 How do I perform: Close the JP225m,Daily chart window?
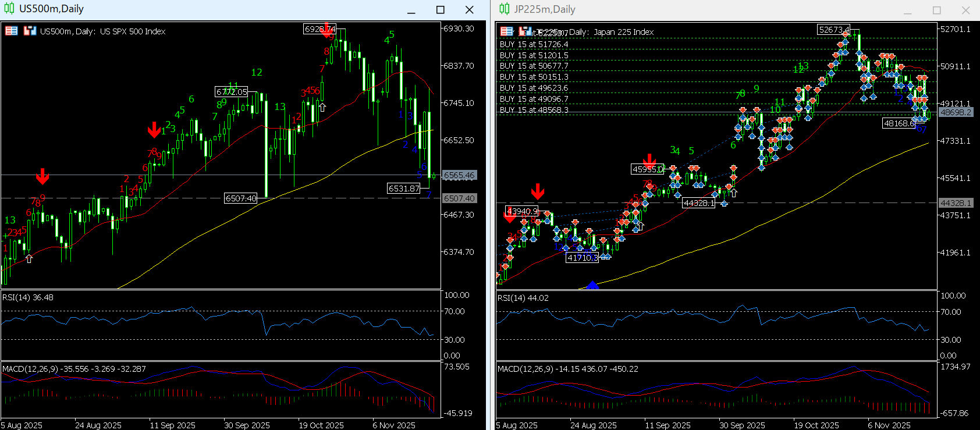tap(965, 10)
